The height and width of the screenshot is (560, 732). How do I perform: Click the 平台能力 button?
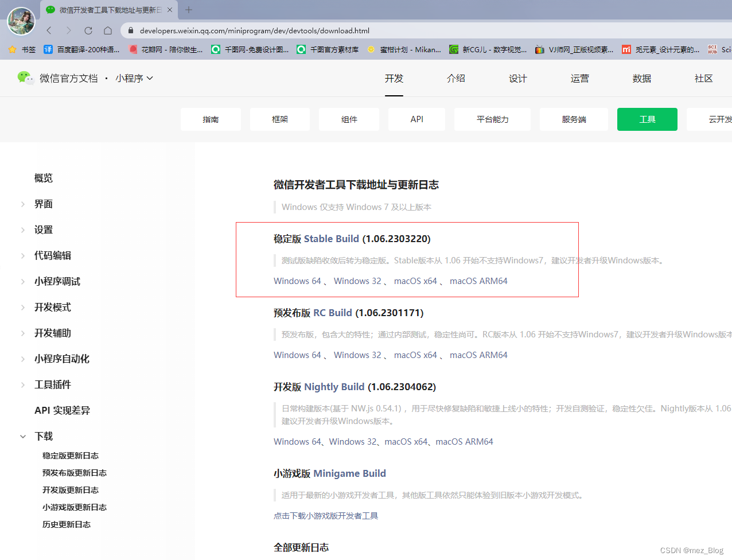[x=493, y=119]
